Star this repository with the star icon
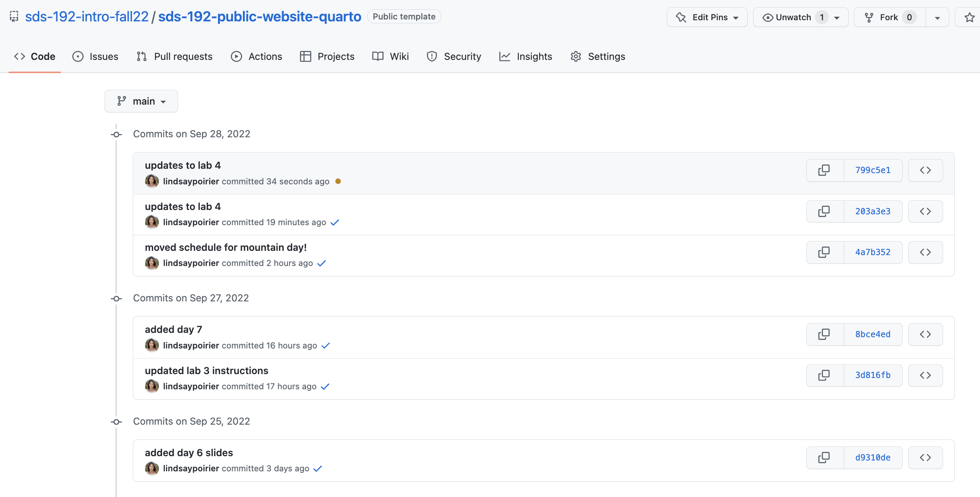This screenshot has height=497, width=980. point(969,17)
